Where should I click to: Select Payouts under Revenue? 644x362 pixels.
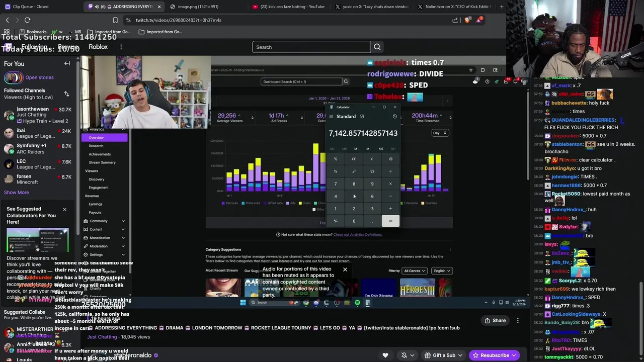coord(95,213)
